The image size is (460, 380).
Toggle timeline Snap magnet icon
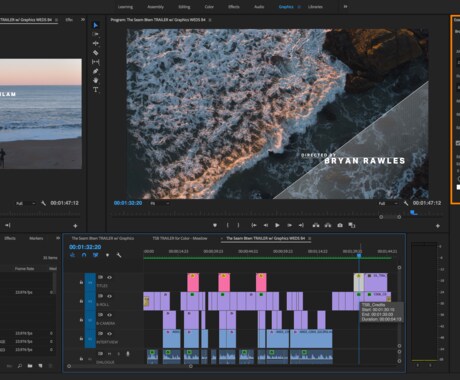click(x=84, y=255)
